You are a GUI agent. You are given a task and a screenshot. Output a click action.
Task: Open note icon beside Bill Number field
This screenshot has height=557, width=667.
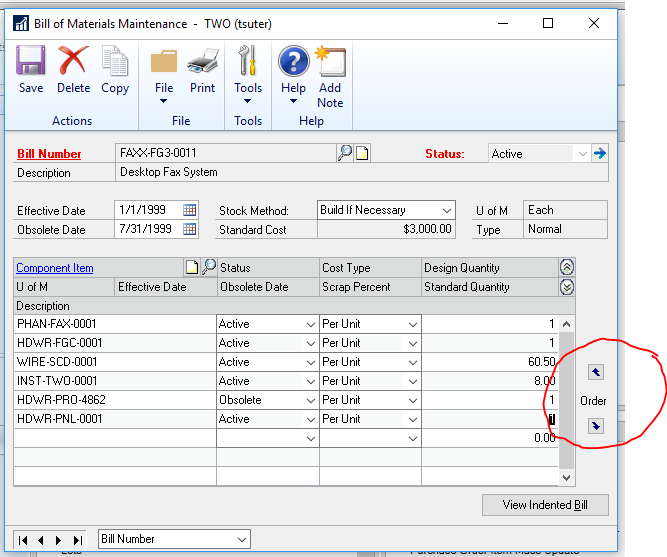pos(362,153)
